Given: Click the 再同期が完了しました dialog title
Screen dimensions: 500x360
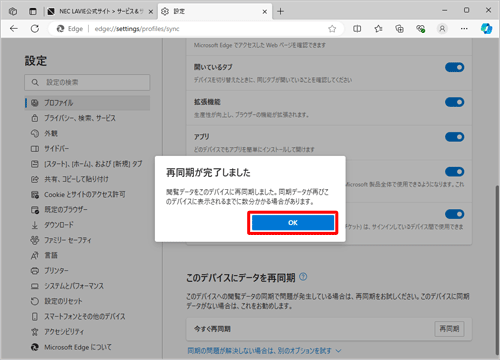Looking at the screenshot, I should [208, 173].
